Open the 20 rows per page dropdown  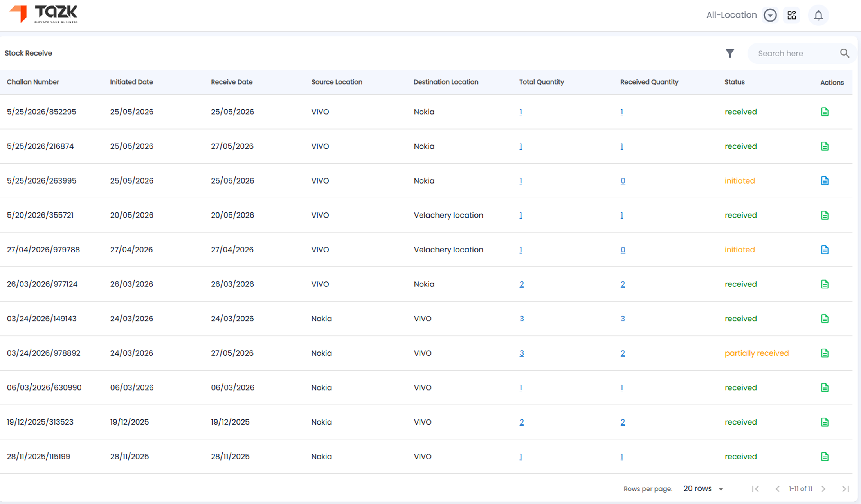tap(703, 488)
